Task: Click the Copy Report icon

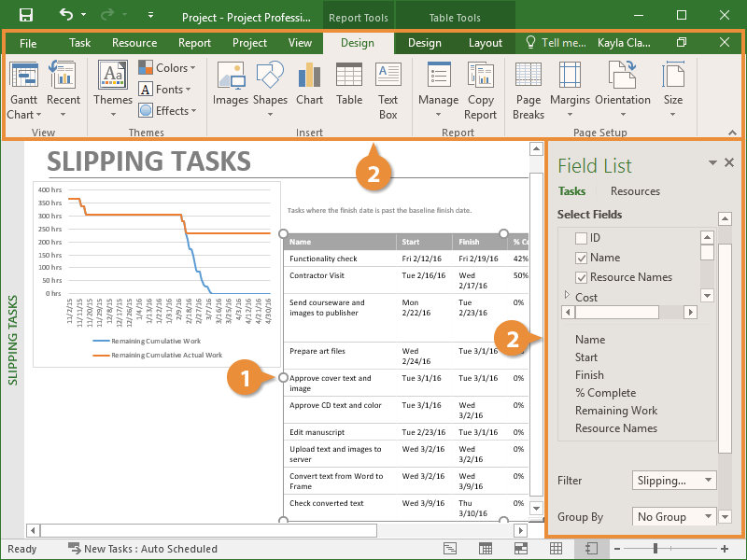Action: 481,89
